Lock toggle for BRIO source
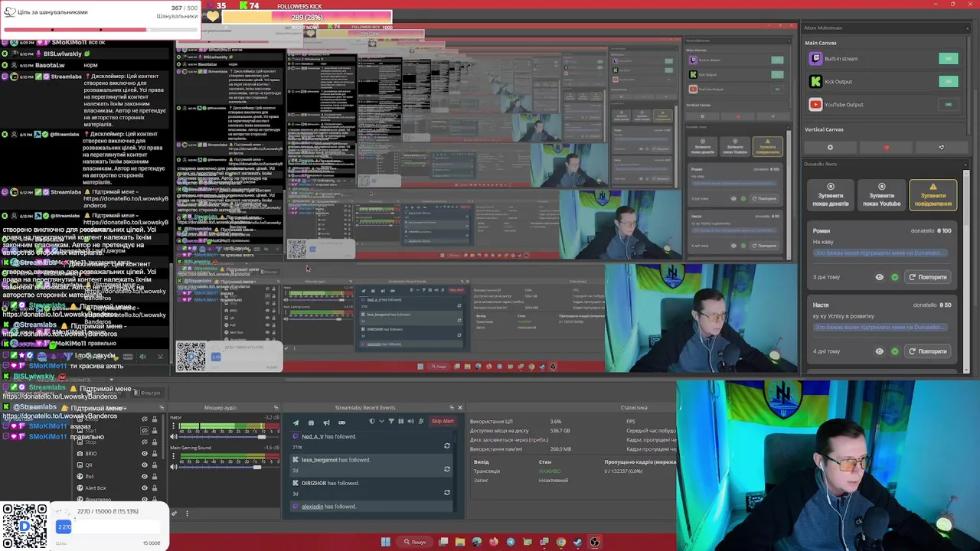980x551 pixels. click(x=155, y=454)
